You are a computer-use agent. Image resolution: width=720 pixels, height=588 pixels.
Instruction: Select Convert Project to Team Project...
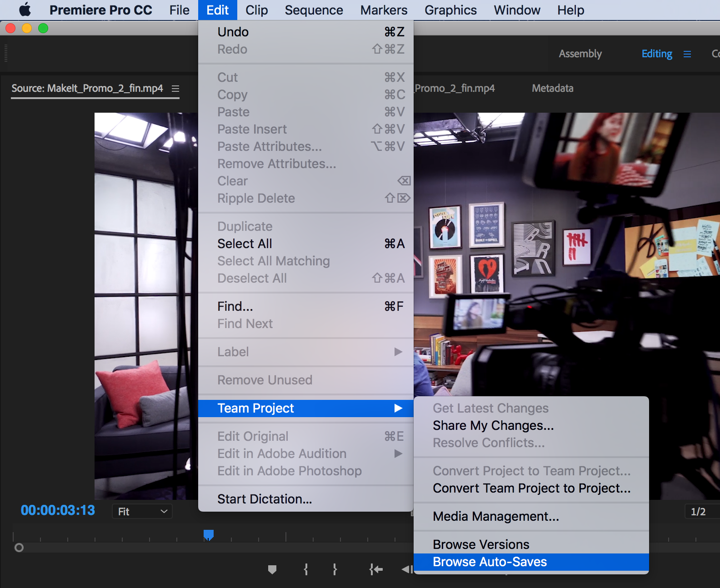(531, 471)
